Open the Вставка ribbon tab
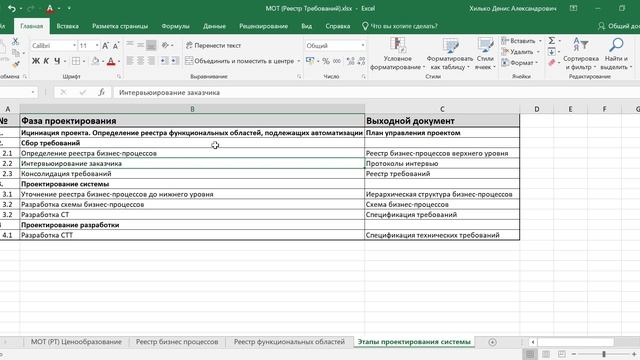 [67, 26]
